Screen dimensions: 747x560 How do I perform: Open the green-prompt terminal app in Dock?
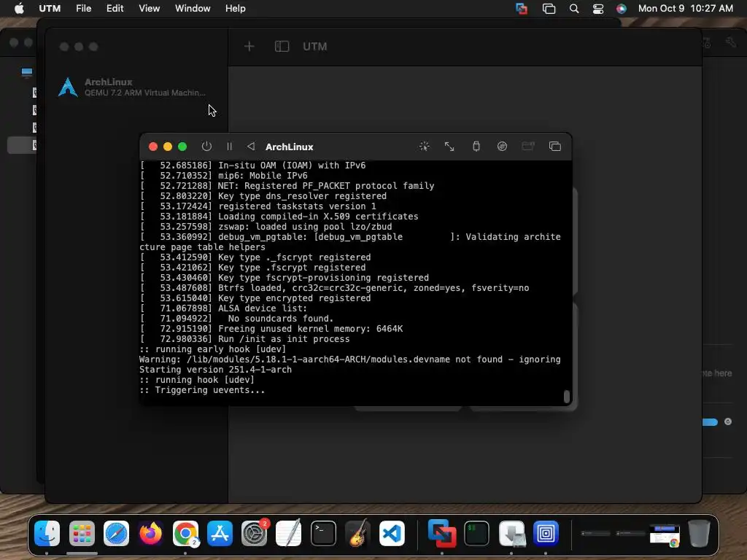click(x=476, y=533)
